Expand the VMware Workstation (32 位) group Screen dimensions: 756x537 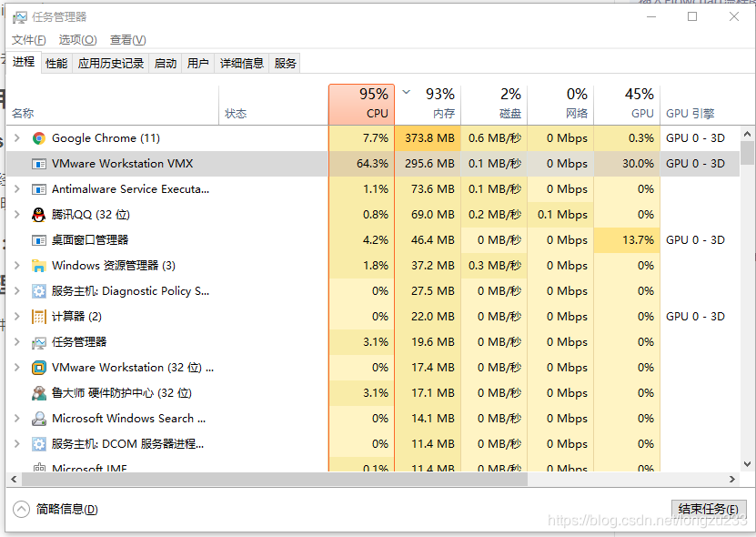point(17,368)
